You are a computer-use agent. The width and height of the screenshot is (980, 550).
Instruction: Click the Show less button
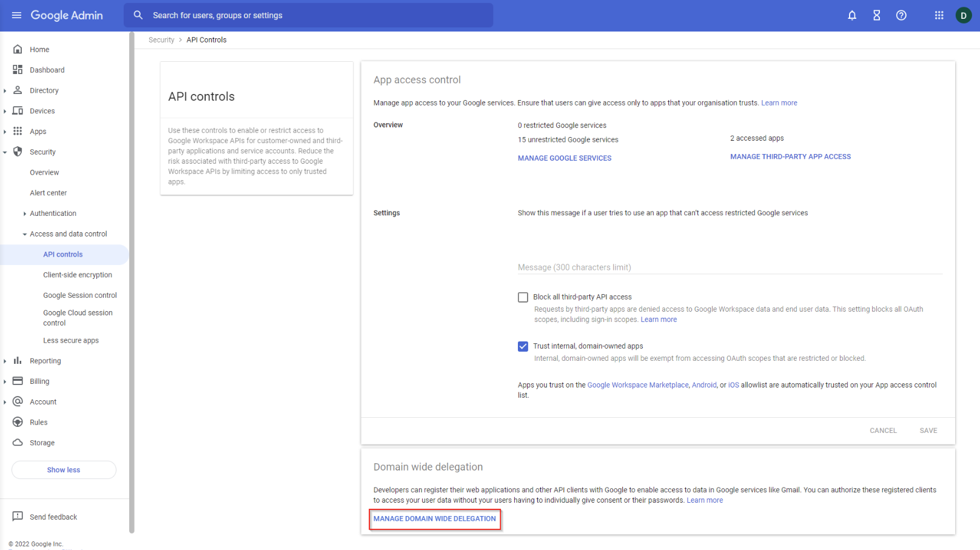(64, 470)
